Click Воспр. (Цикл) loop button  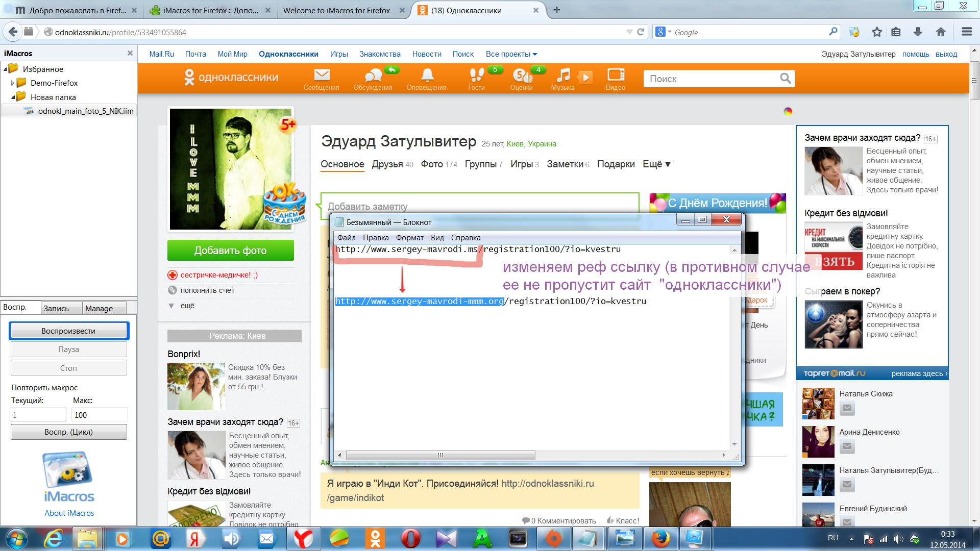69,432
